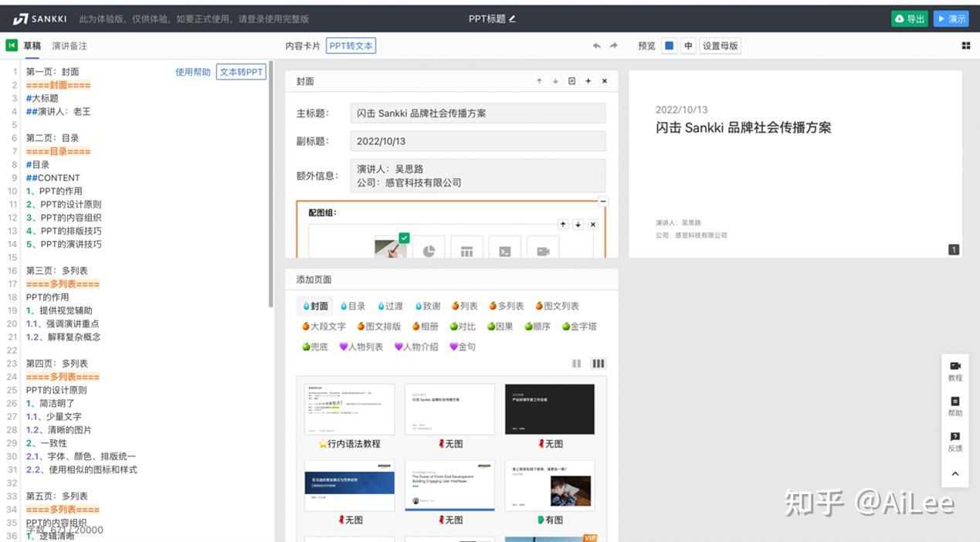Viewport: 980px width, 542px height.
Task: Open 帮助 from the floating sidebar
Action: tap(955, 406)
